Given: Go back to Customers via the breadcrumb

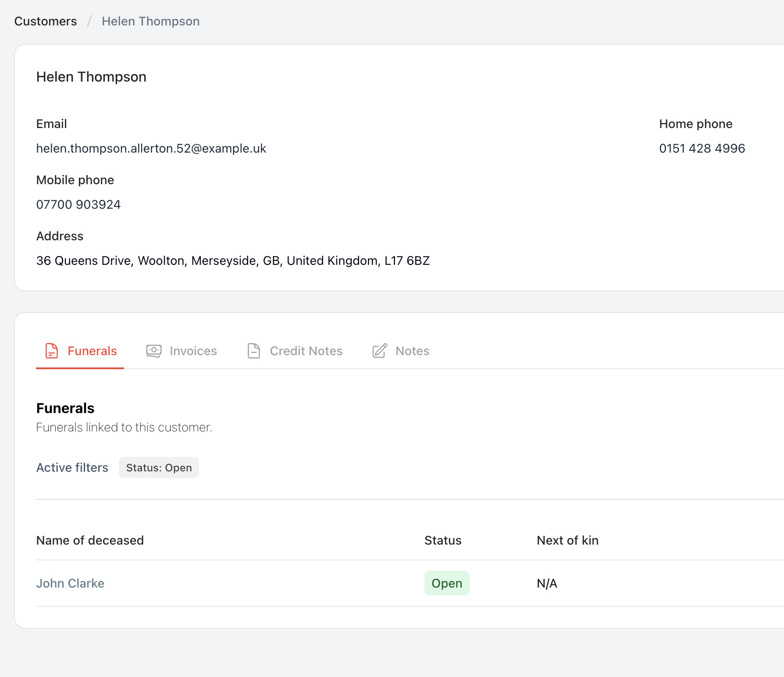Looking at the screenshot, I should (x=46, y=21).
